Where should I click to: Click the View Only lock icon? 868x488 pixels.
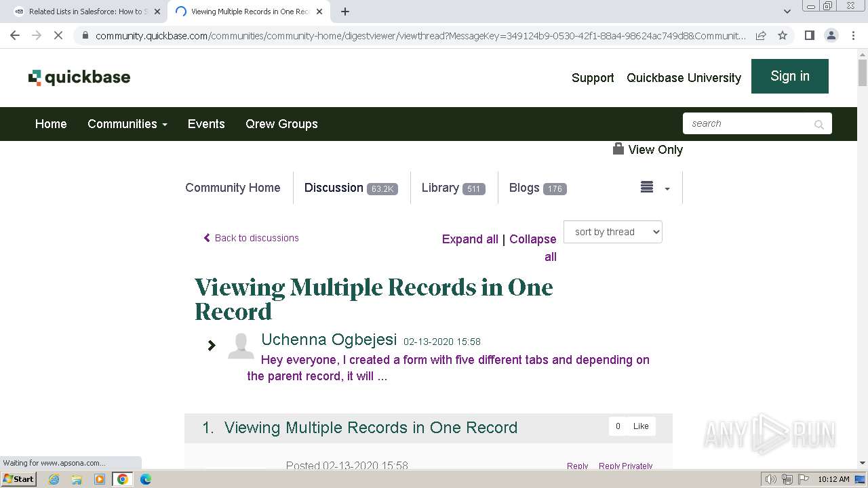point(618,148)
